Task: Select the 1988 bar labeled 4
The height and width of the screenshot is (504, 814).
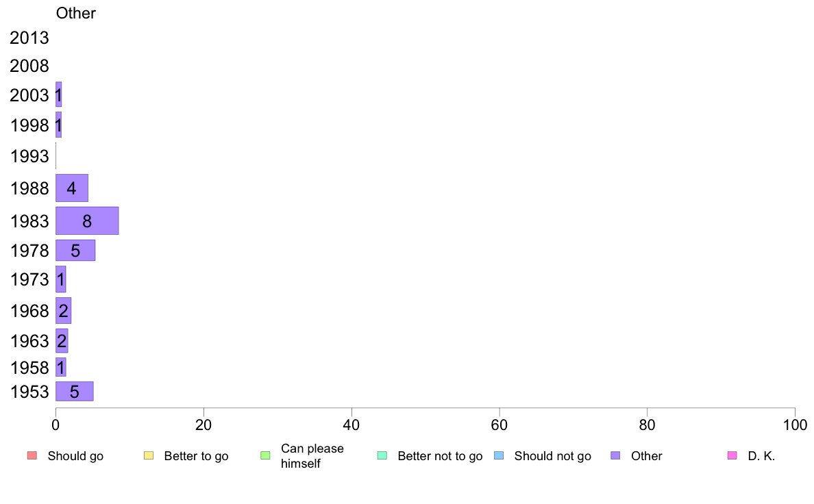Action: pyautogui.click(x=72, y=188)
